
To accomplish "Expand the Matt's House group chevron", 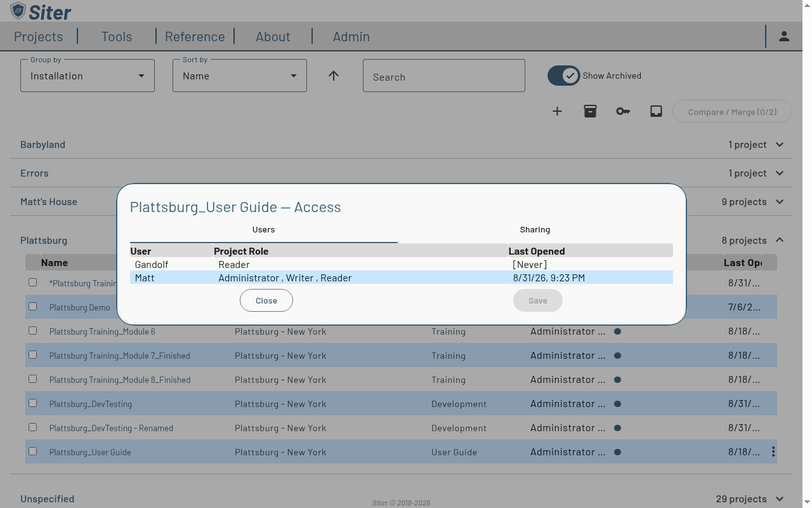I will [x=780, y=202].
